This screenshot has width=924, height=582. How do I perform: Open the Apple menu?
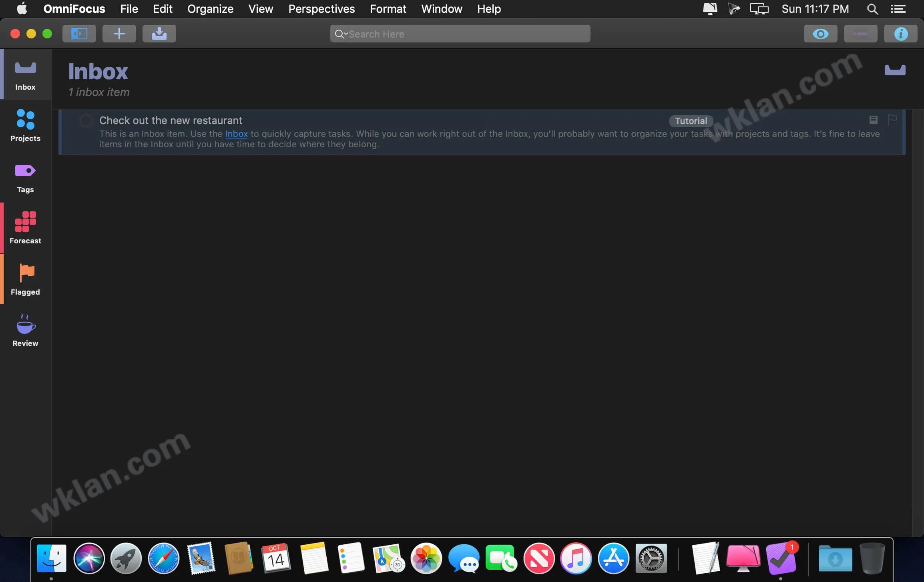click(22, 9)
